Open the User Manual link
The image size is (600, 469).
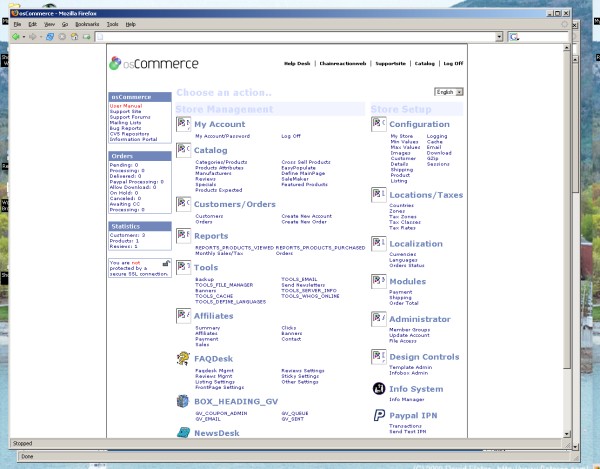click(126, 106)
